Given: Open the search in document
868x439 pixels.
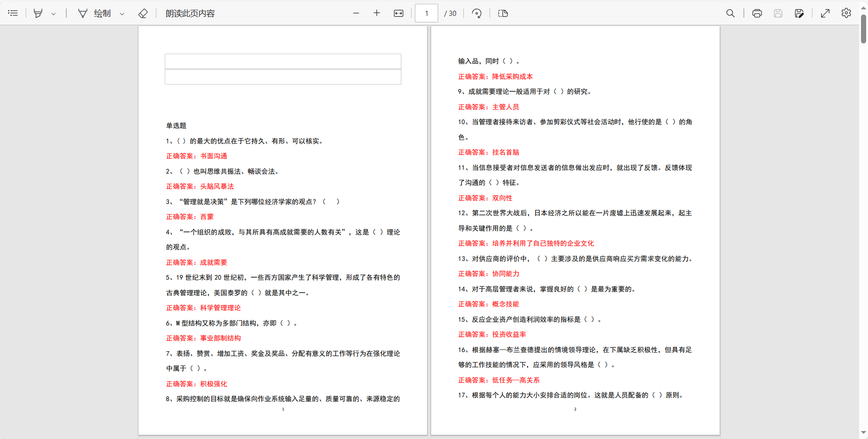Looking at the screenshot, I should click(730, 13).
